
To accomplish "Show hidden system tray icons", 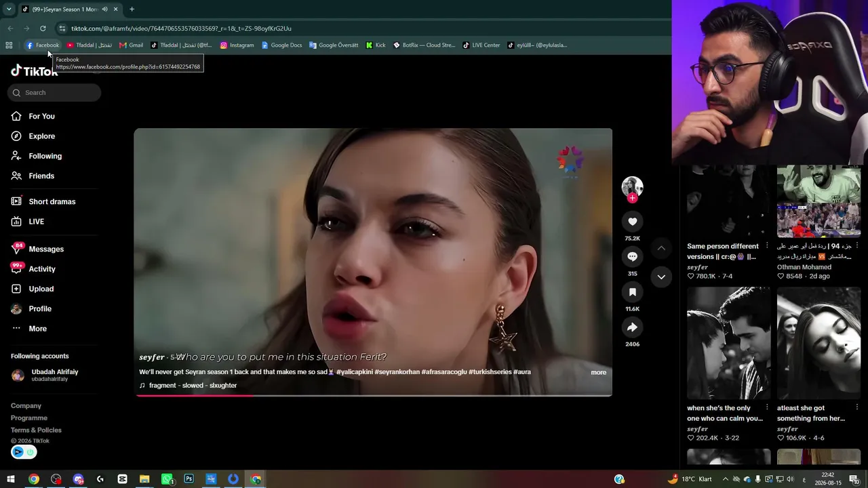I will pos(725,479).
